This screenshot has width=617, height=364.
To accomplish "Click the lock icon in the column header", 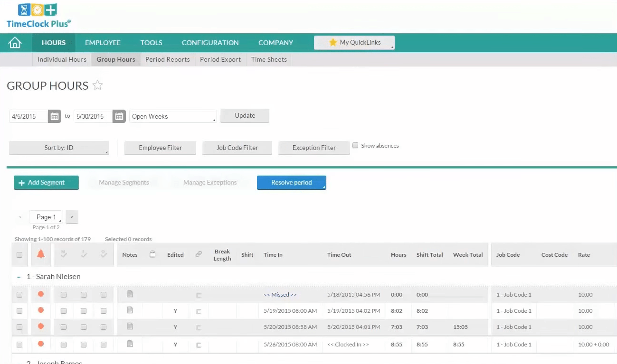I will (x=152, y=254).
